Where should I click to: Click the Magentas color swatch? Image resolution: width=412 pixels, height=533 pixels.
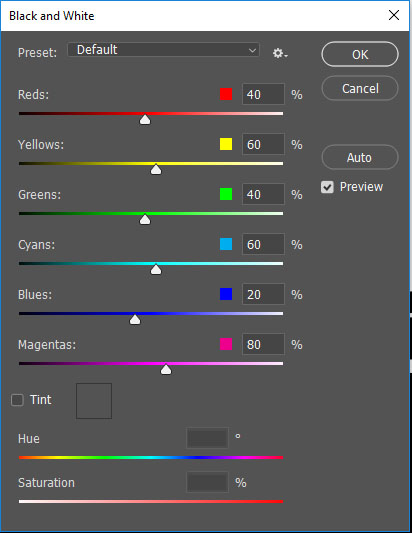pyautogui.click(x=226, y=344)
